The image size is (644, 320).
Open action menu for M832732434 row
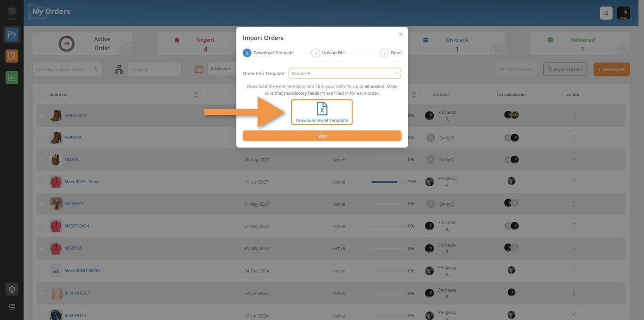click(x=574, y=226)
